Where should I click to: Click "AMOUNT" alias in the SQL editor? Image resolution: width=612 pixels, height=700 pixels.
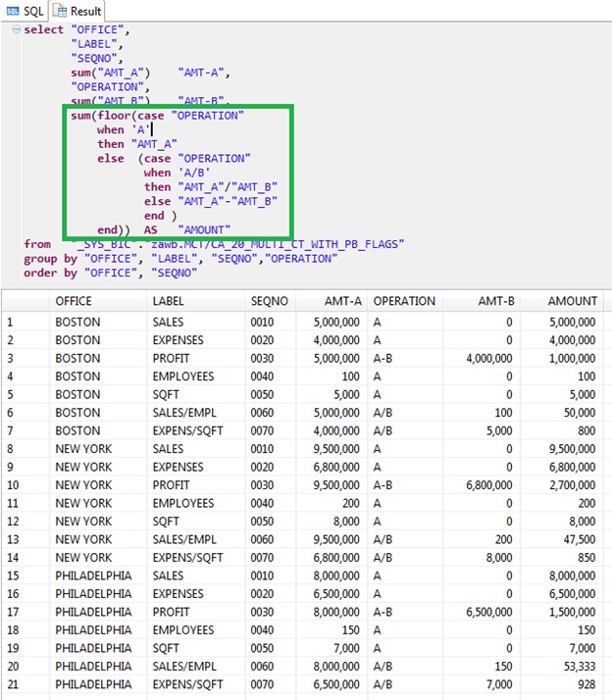(x=204, y=230)
